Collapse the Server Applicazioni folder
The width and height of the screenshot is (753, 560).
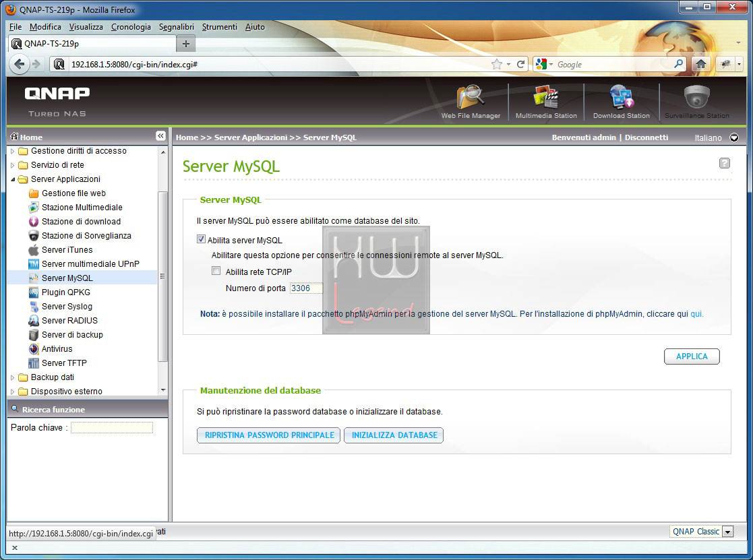(x=13, y=179)
